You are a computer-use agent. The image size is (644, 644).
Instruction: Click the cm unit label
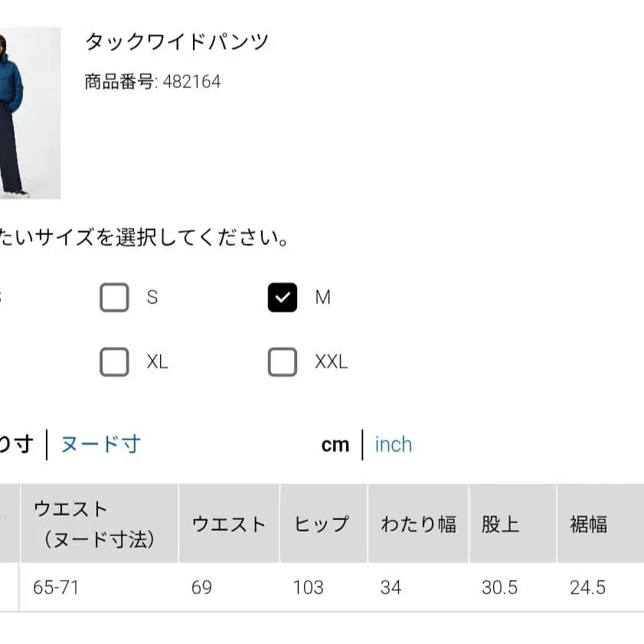[x=335, y=444]
